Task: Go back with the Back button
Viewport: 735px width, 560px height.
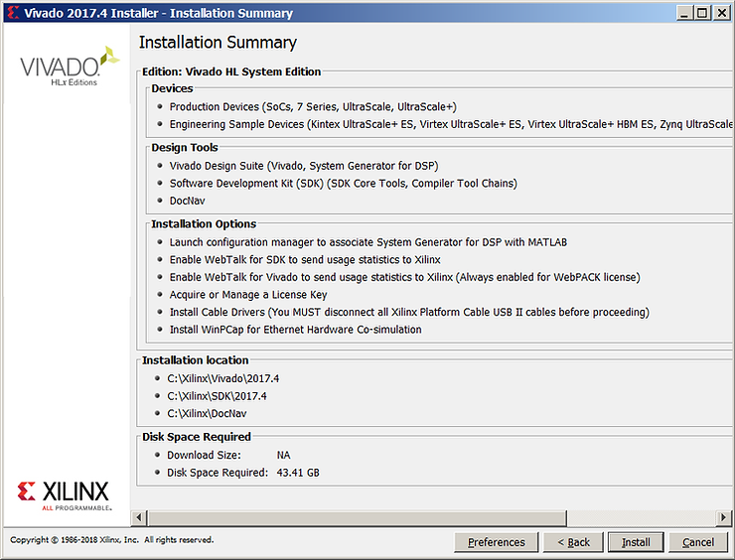Action: pyautogui.click(x=573, y=542)
